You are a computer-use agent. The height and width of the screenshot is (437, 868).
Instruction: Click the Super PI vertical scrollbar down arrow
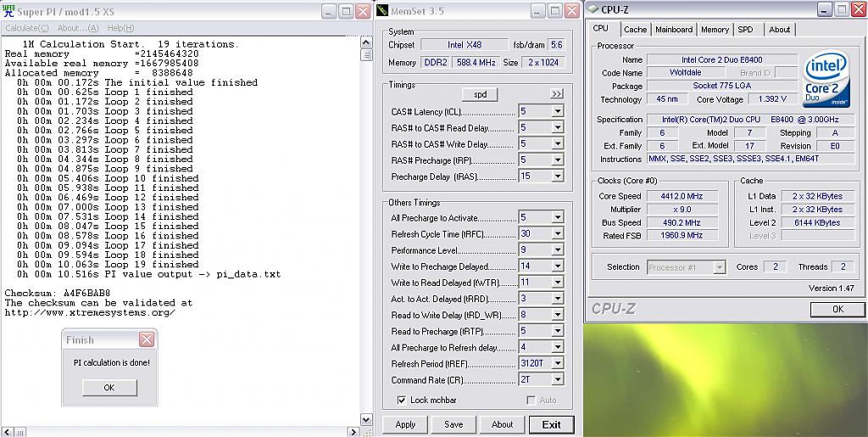coord(366,420)
